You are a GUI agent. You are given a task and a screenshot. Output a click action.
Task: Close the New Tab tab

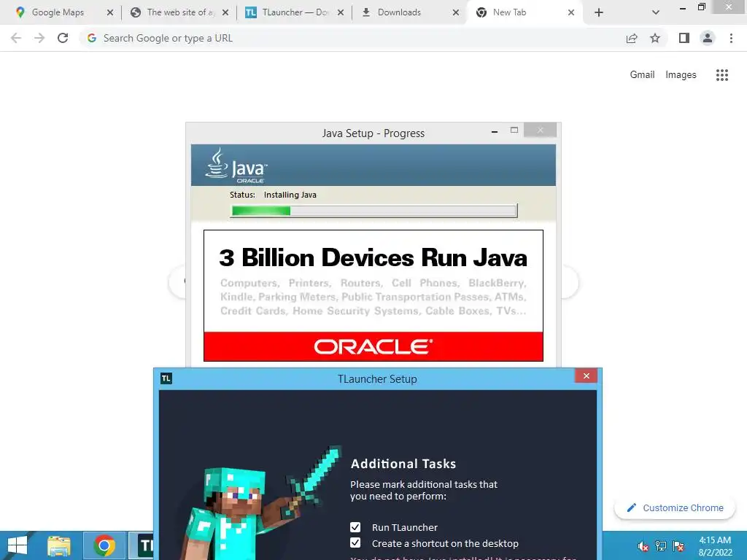pyautogui.click(x=571, y=13)
